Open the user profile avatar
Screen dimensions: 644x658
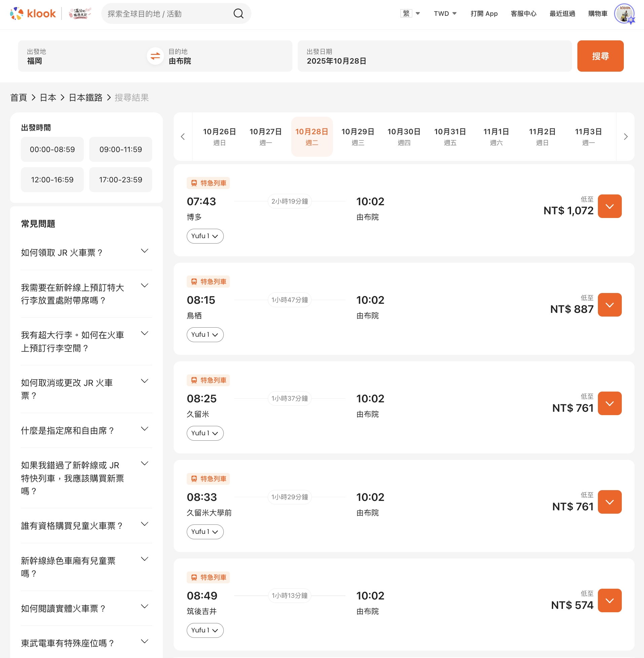[625, 14]
